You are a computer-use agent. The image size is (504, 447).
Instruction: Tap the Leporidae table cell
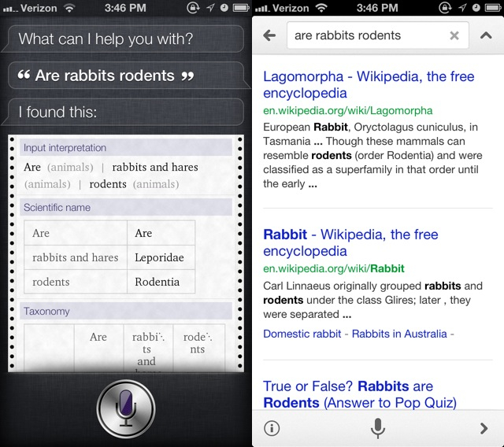tap(161, 257)
